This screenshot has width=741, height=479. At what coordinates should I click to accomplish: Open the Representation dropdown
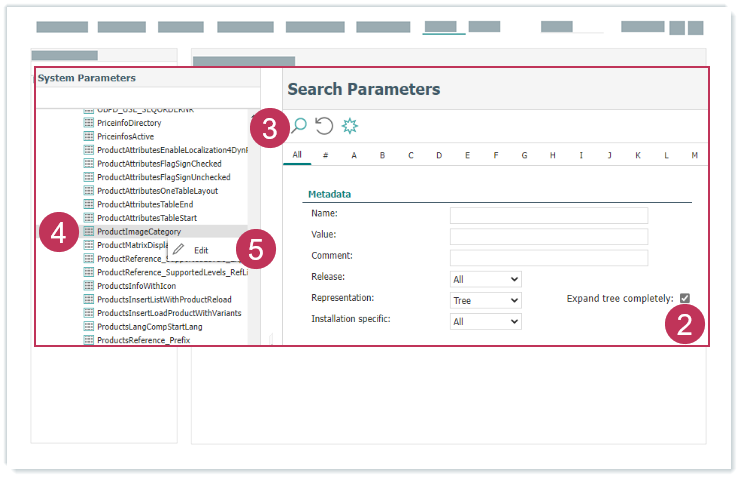(485, 300)
